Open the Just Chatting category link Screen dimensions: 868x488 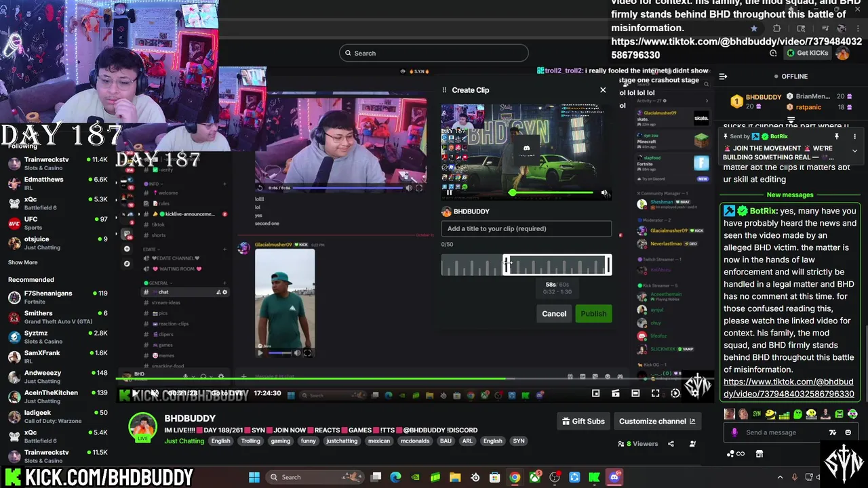click(184, 441)
